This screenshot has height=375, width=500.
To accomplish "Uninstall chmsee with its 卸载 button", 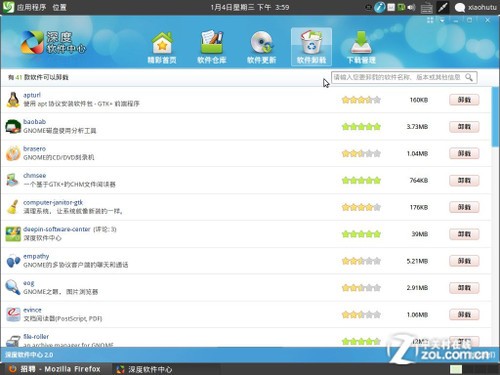I will (464, 180).
